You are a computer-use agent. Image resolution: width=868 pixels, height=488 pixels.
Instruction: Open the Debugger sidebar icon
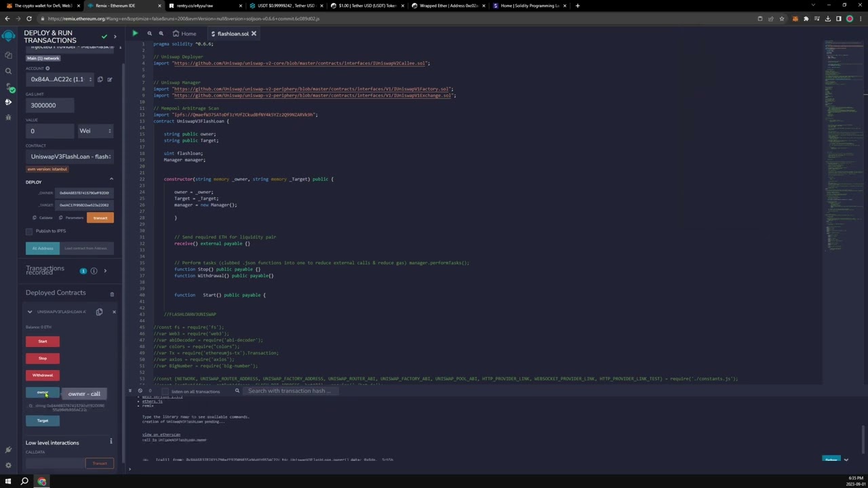[x=8, y=117]
